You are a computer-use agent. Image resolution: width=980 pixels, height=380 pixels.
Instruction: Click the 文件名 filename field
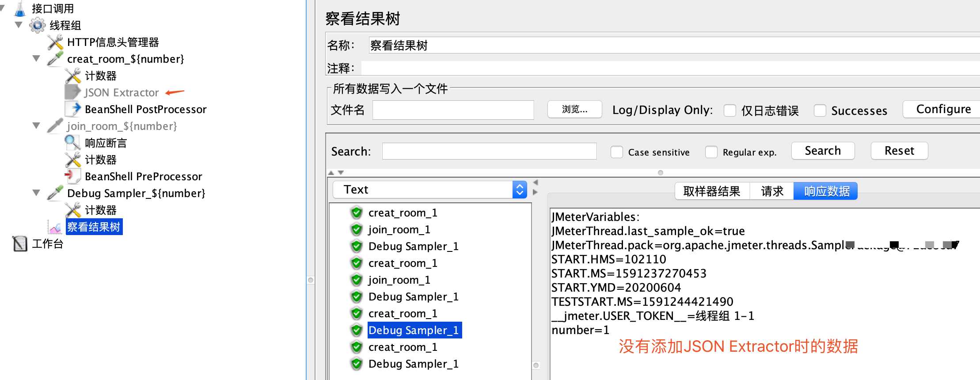(x=453, y=110)
